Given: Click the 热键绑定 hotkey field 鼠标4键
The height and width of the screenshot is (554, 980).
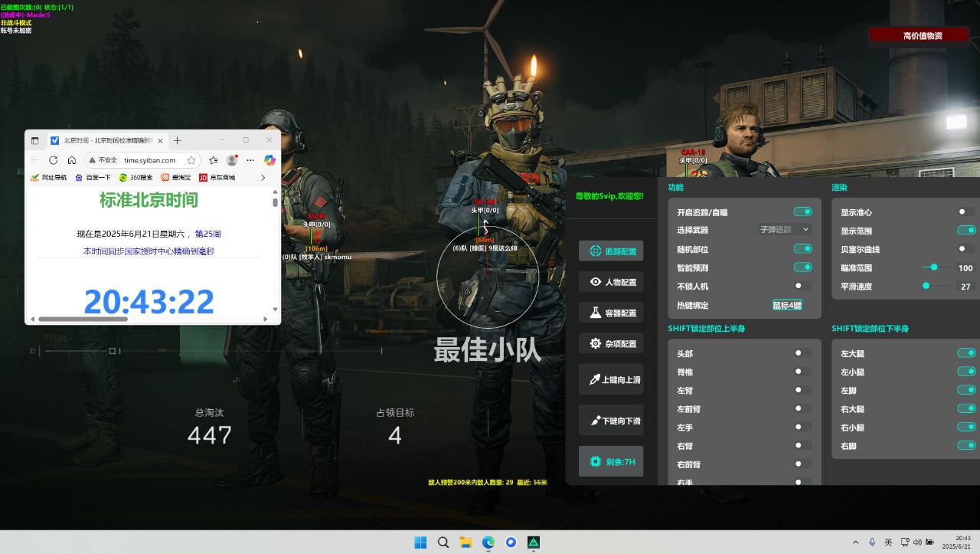Looking at the screenshot, I should click(787, 305).
